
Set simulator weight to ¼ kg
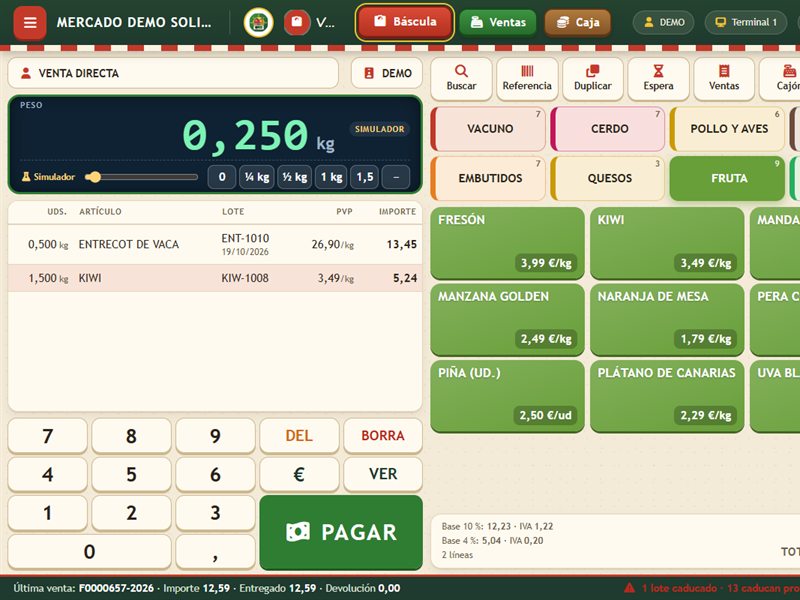[x=257, y=177]
